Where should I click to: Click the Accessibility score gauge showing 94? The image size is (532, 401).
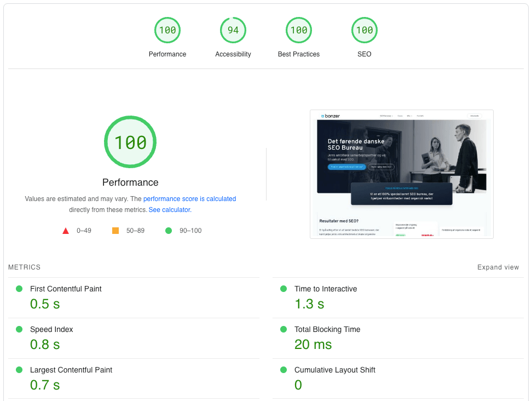tap(233, 31)
